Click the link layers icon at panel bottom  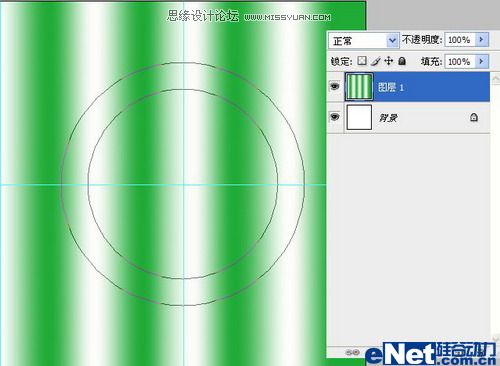352,352
